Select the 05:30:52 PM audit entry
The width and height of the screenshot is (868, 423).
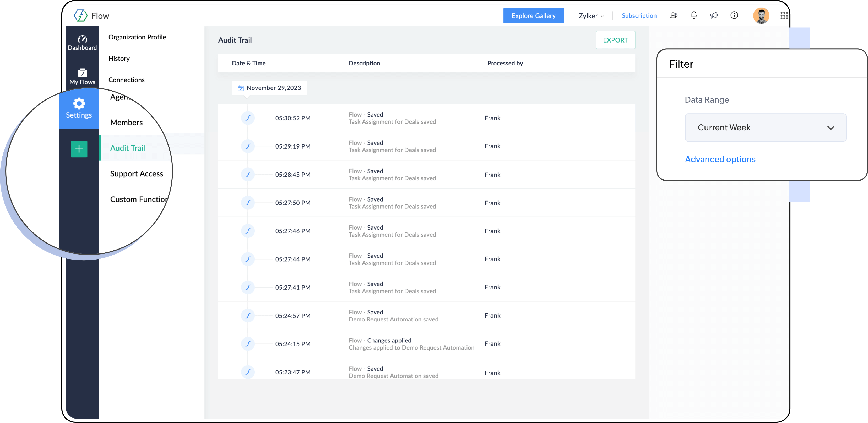pos(293,118)
